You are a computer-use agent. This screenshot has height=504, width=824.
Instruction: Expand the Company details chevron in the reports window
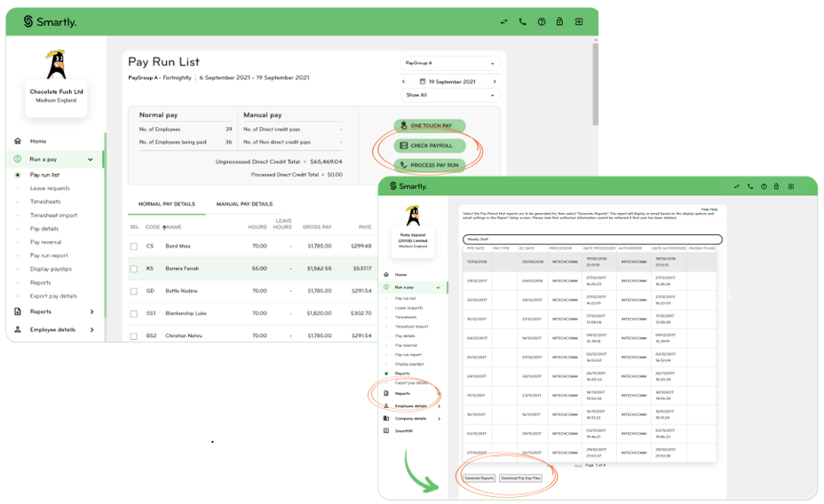tap(439, 419)
